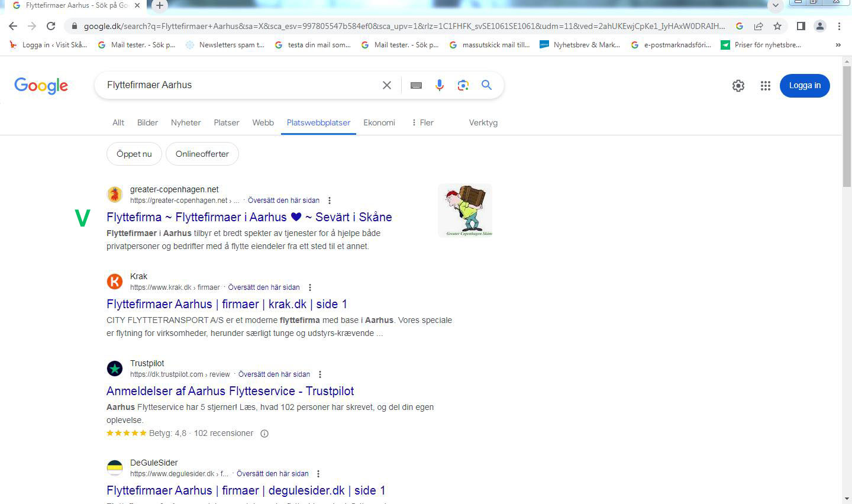Translate the greater-copenhagen.net result
The width and height of the screenshot is (852, 504).
283,201
